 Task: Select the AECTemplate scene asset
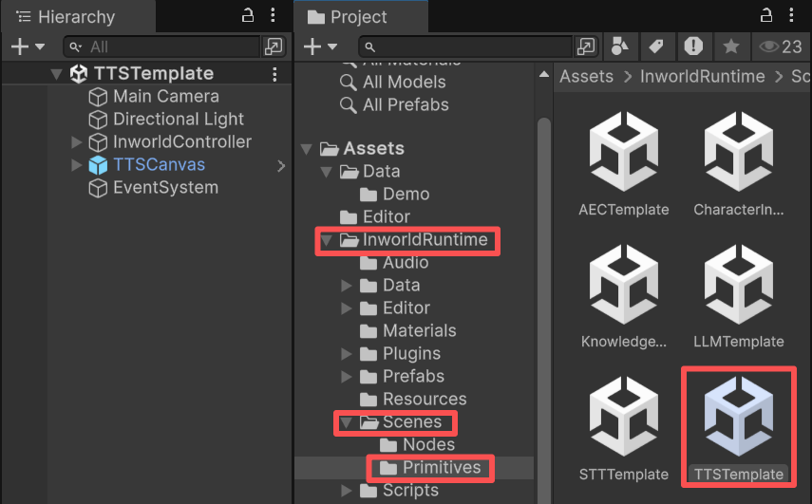[624, 164]
